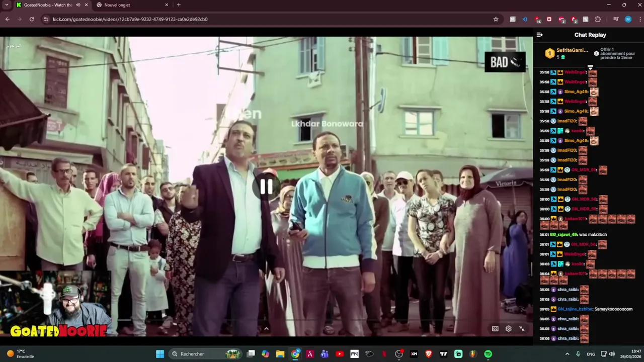This screenshot has height=362, width=644.
Task: Open volume and network quick settings
Action: 609,354
